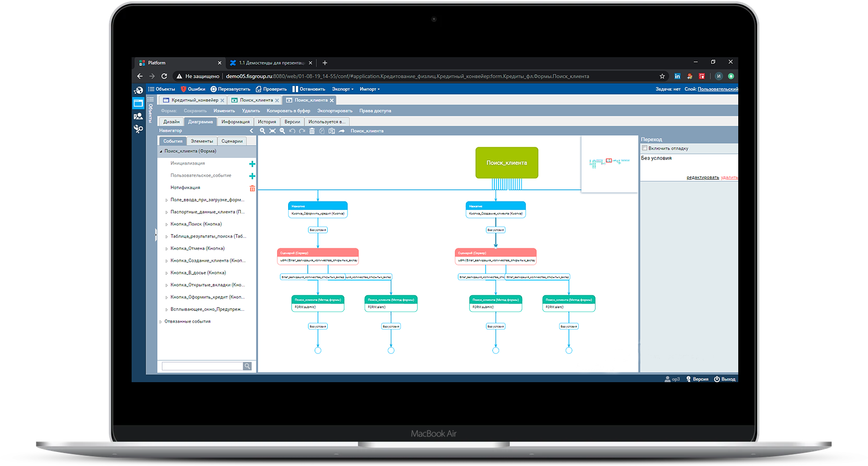The image size is (868, 466).
Task: Click the map icon in diagram toolbar
Action: [332, 131]
